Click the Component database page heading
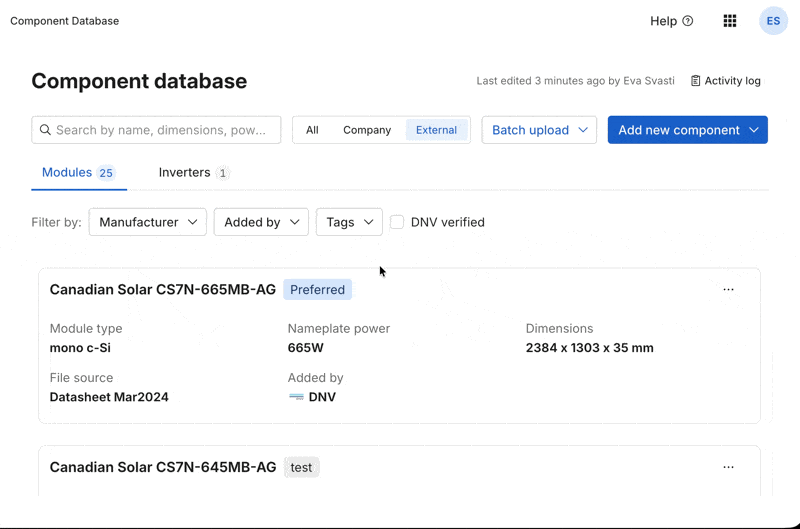 coord(139,81)
